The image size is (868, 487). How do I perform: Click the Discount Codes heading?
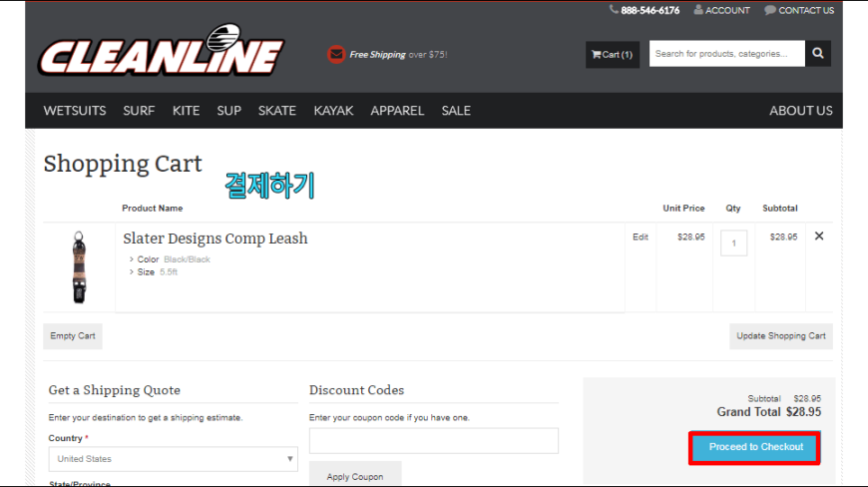pyautogui.click(x=356, y=390)
